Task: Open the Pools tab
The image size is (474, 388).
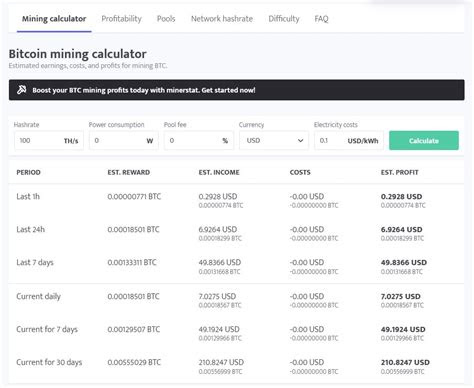Action: point(166,19)
